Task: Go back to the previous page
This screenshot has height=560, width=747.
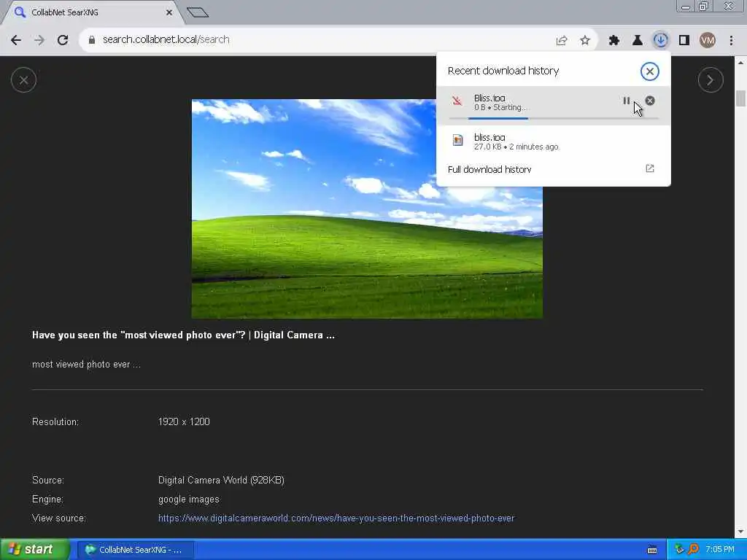Action: click(x=16, y=40)
